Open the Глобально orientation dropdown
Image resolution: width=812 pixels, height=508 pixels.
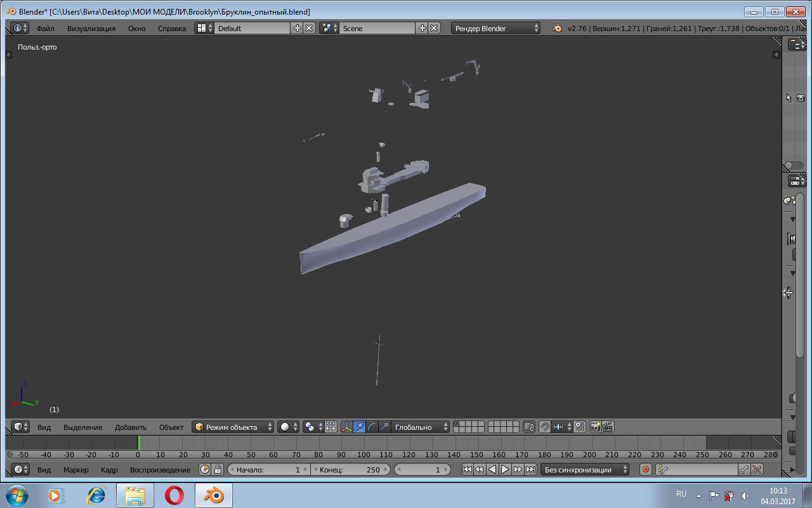click(x=421, y=427)
